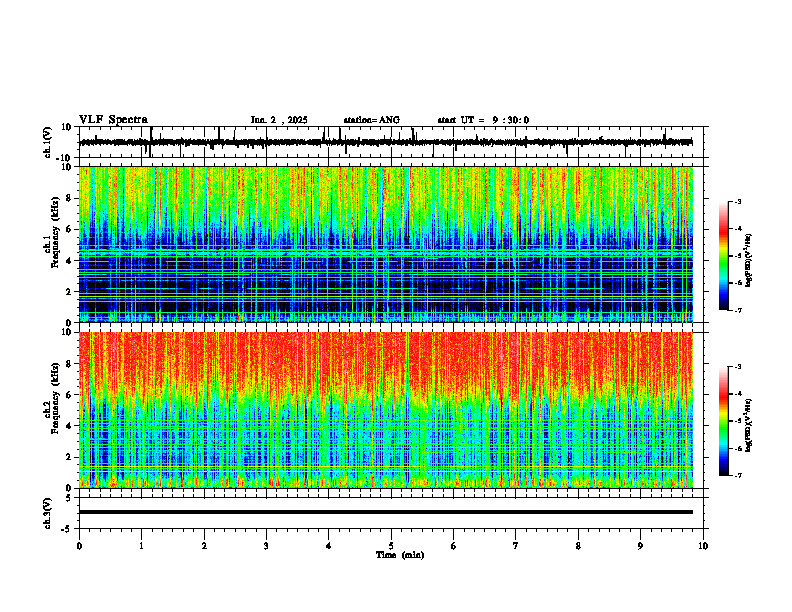The height and width of the screenshot is (612, 792).
Task: Click time-axis tick label "4"
Action: coord(329,546)
